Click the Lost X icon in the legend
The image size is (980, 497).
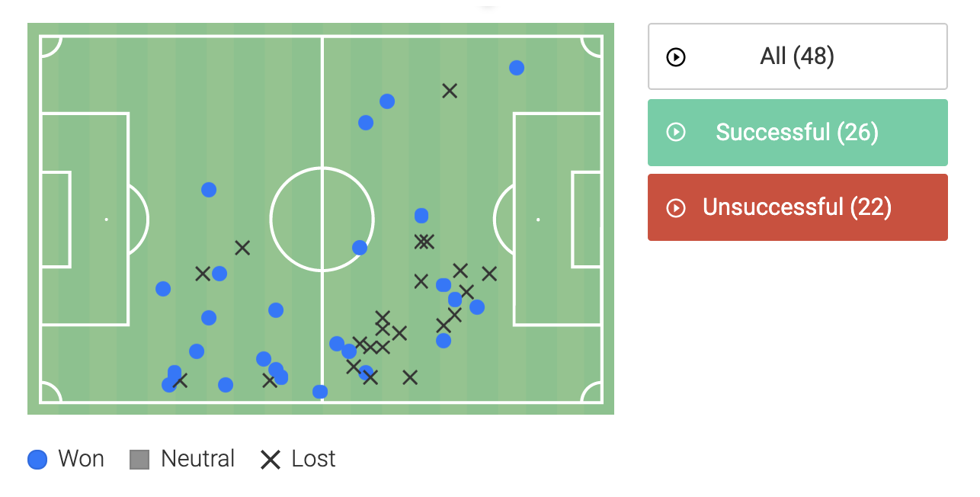[271, 460]
